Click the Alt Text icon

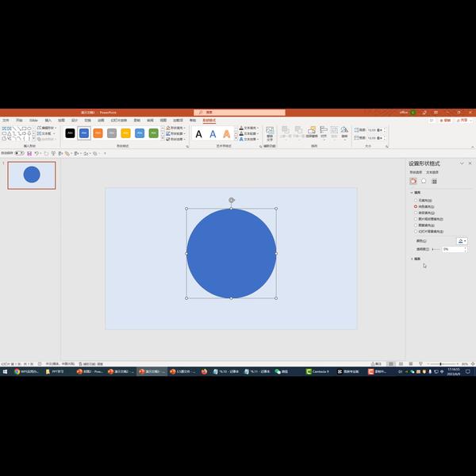click(x=270, y=133)
